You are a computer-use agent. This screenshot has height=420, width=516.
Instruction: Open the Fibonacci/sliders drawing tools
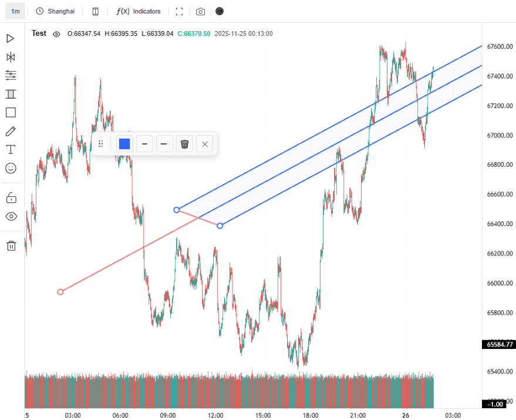pyautogui.click(x=11, y=75)
